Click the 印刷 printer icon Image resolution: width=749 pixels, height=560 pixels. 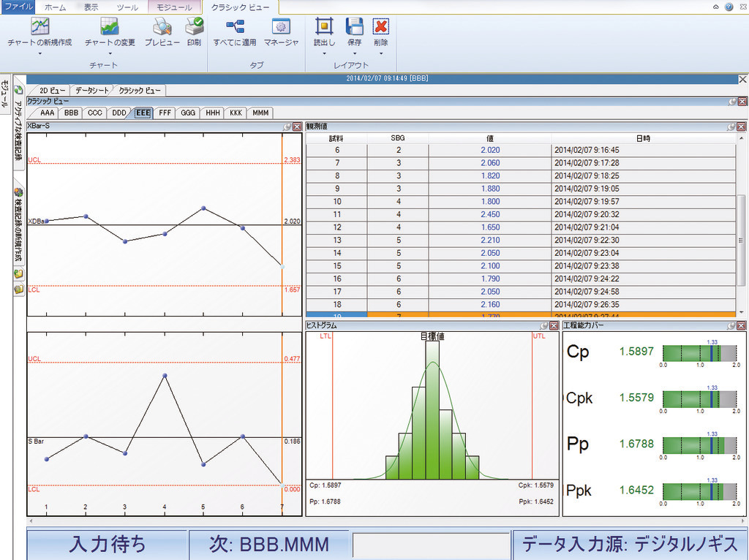(194, 27)
